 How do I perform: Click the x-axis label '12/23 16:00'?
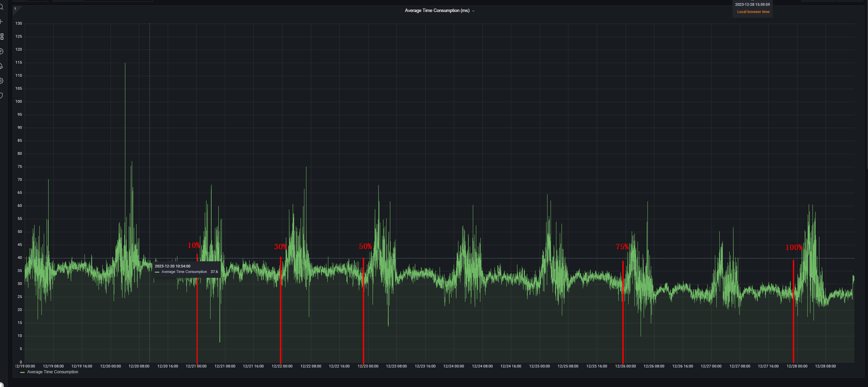pos(425,366)
